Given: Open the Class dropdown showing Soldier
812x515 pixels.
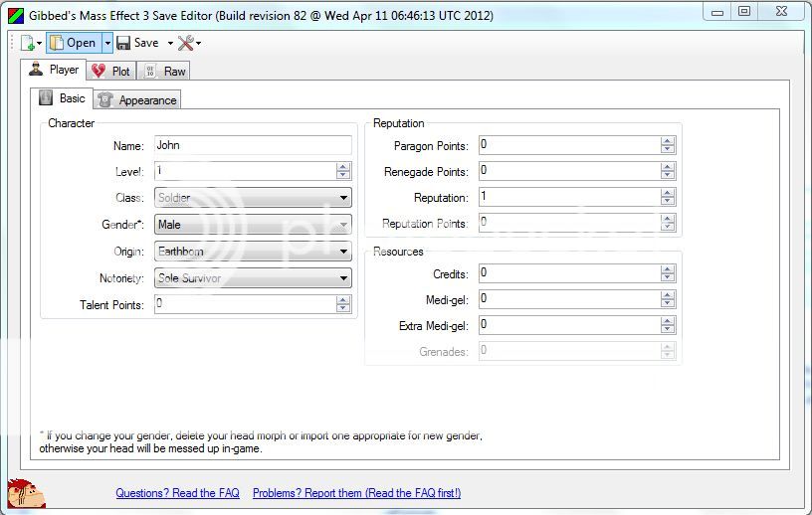Looking at the screenshot, I should tap(253, 197).
